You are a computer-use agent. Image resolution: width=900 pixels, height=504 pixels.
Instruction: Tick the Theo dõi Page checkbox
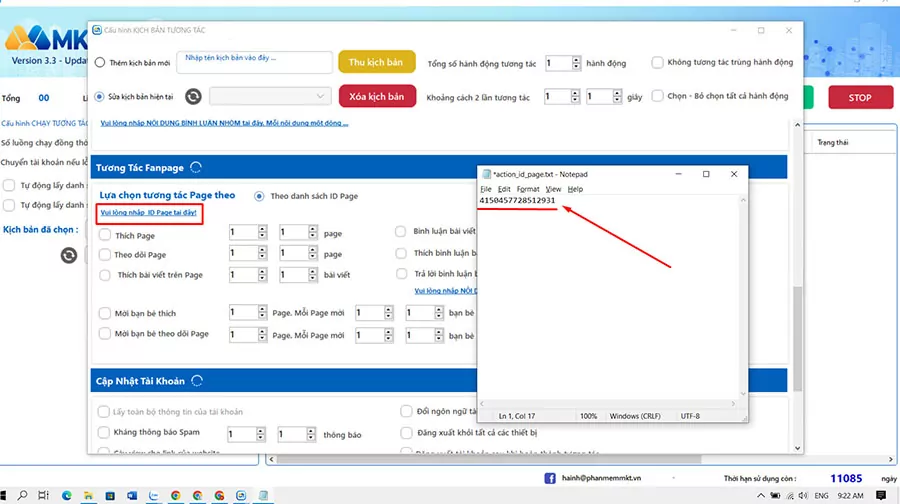pyautogui.click(x=106, y=254)
